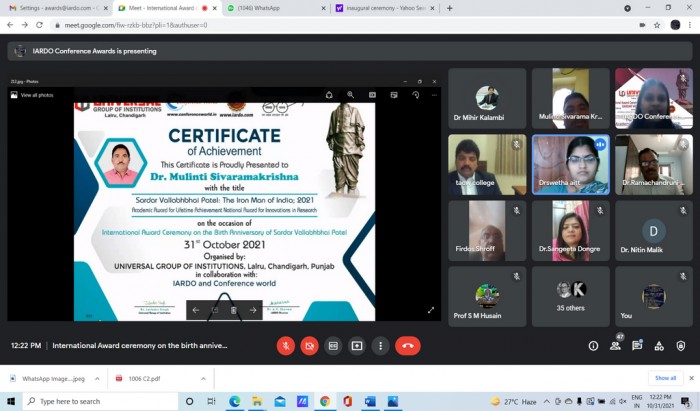The width and height of the screenshot is (700, 411).
Task: Click the red leave call button
Action: coord(408,346)
